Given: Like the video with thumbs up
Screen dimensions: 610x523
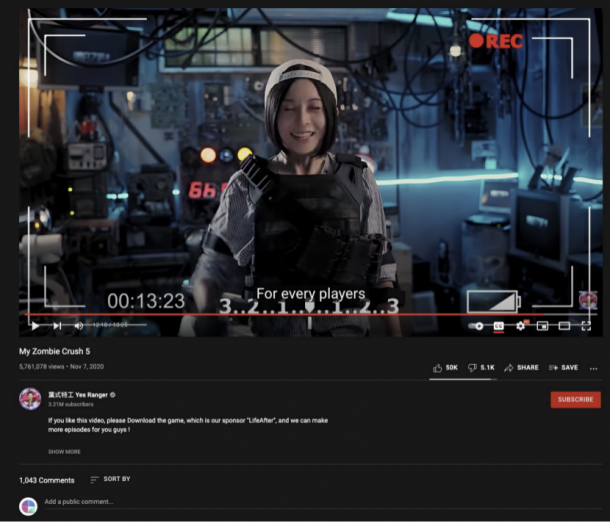Looking at the screenshot, I should click(x=445, y=368).
